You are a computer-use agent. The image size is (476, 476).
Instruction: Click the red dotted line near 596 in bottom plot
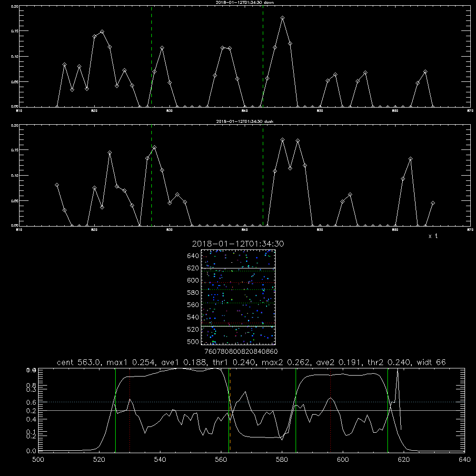coord(330,410)
